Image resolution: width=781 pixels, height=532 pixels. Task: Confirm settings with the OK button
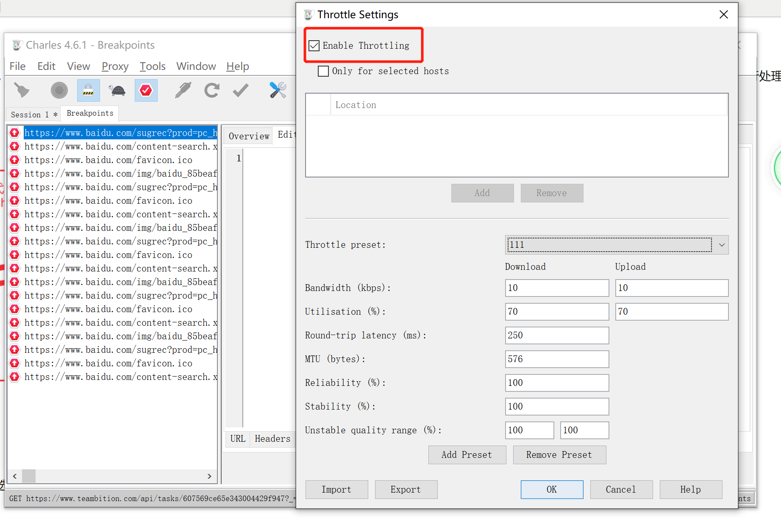click(x=552, y=490)
